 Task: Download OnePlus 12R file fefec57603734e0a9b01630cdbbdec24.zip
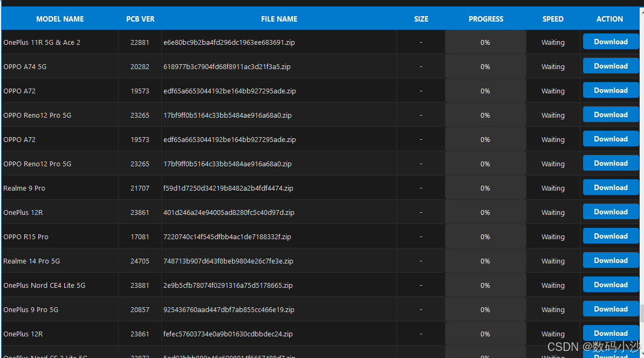coord(611,333)
